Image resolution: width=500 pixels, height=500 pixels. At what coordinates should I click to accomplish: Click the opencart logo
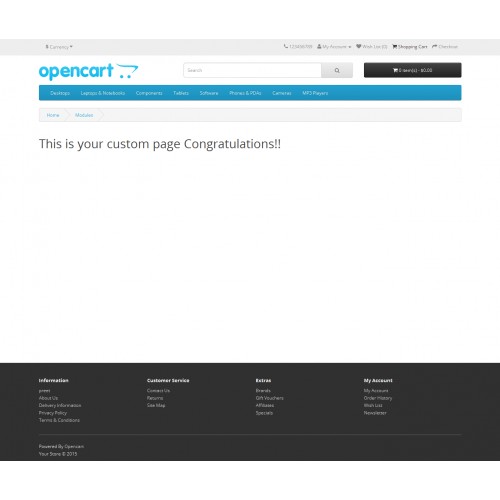click(x=88, y=71)
